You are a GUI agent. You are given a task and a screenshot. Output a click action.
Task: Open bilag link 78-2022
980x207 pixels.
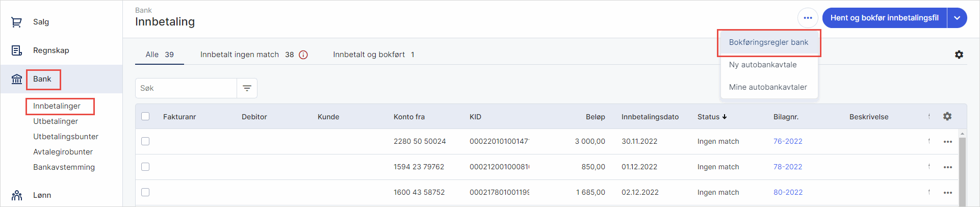pyautogui.click(x=788, y=167)
